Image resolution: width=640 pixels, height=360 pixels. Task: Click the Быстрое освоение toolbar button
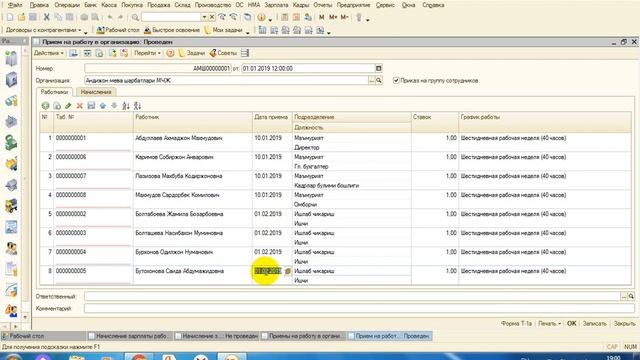point(171,30)
